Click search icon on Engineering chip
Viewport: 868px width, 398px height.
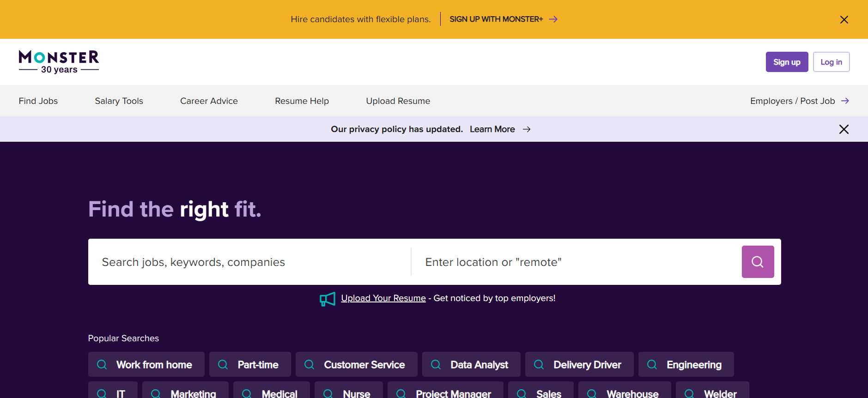652,365
